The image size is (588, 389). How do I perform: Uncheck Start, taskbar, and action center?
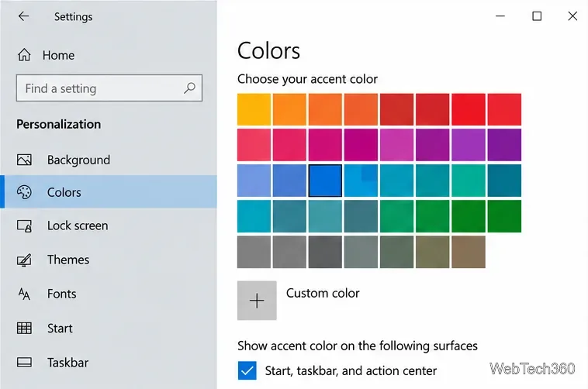[x=247, y=370]
